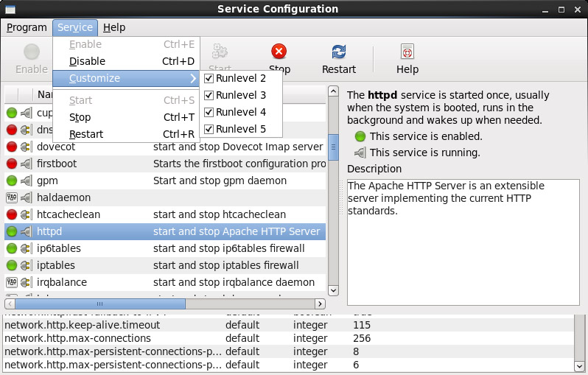Click the plug icon beside gpm
Image resolution: width=588 pixels, height=375 pixels.
[x=26, y=181]
